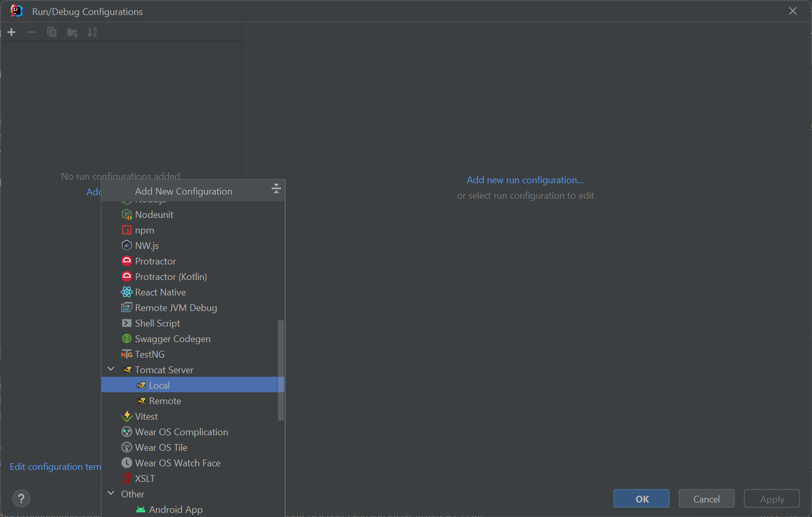Click the Edit configuration templates link
This screenshot has height=517, width=812.
[x=55, y=466]
